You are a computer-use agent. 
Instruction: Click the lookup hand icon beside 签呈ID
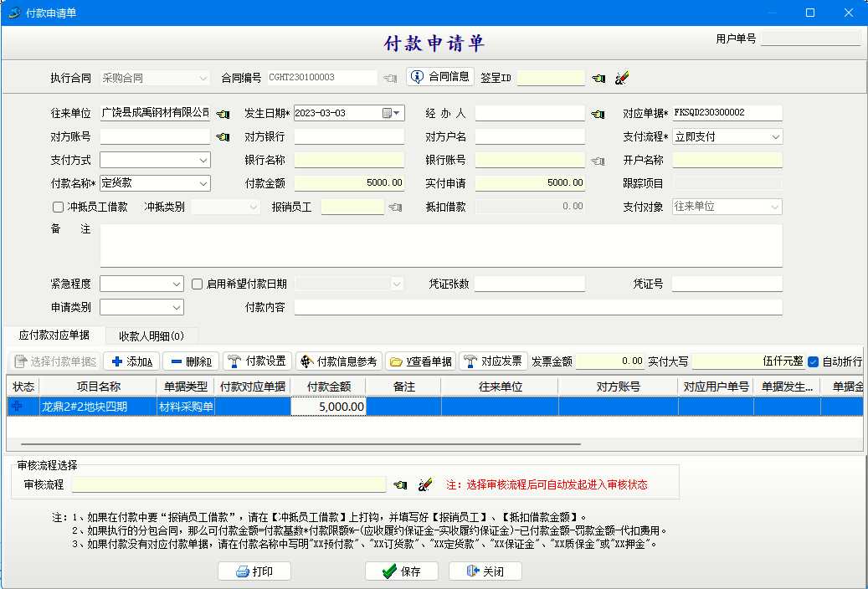598,78
